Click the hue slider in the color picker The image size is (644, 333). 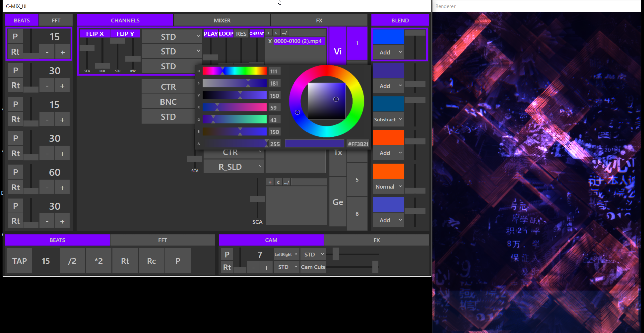[234, 71]
